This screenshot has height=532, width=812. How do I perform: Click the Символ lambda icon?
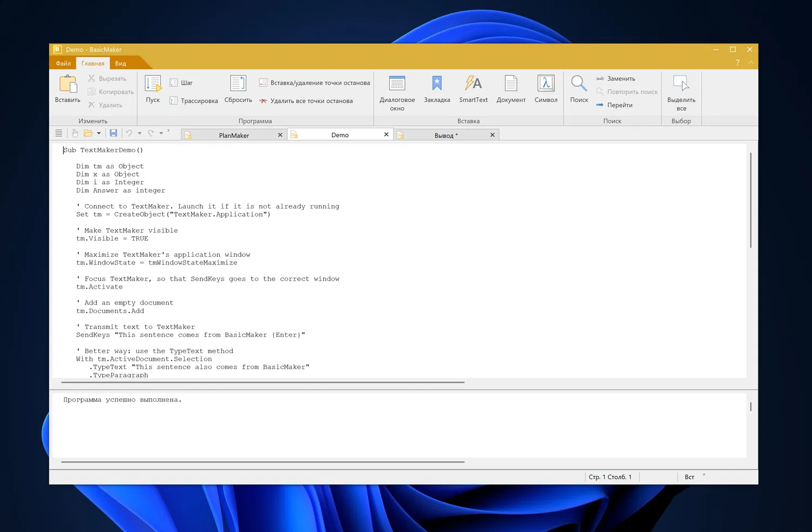click(546, 84)
